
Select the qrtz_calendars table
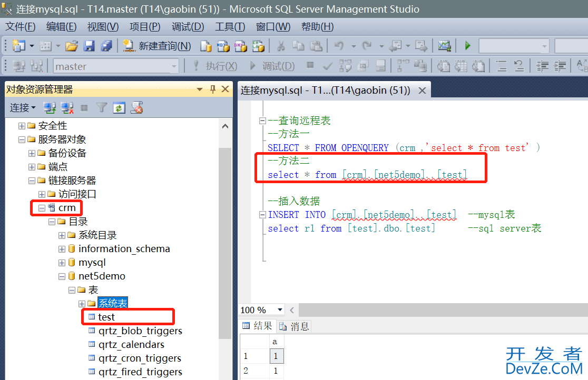point(131,344)
